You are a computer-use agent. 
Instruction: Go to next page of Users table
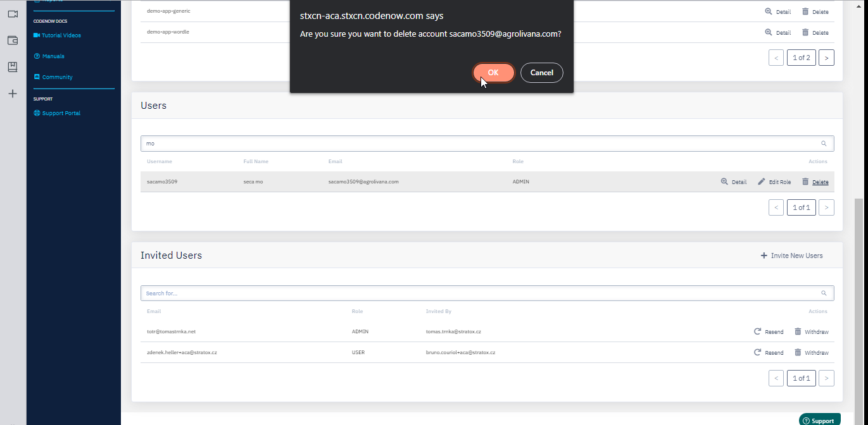coord(826,207)
